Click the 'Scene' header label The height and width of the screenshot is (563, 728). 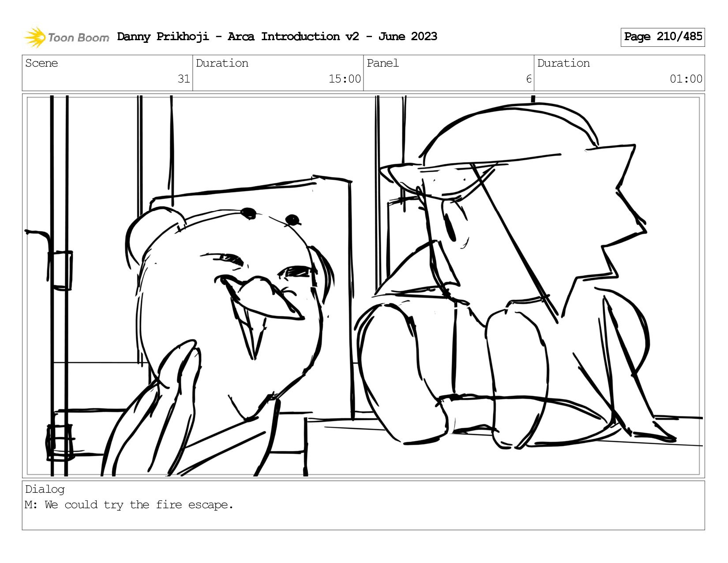click(x=41, y=63)
